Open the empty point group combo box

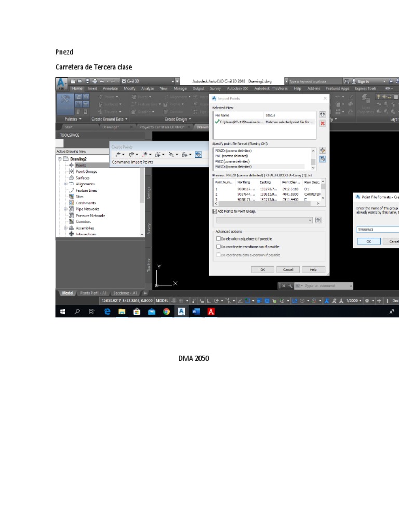click(264, 220)
